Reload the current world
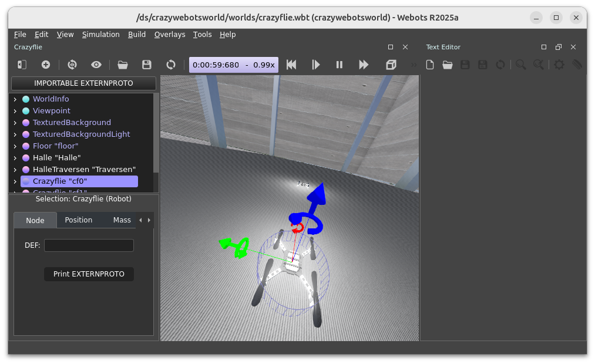Viewport: 595px width, 364px height. 170,65
